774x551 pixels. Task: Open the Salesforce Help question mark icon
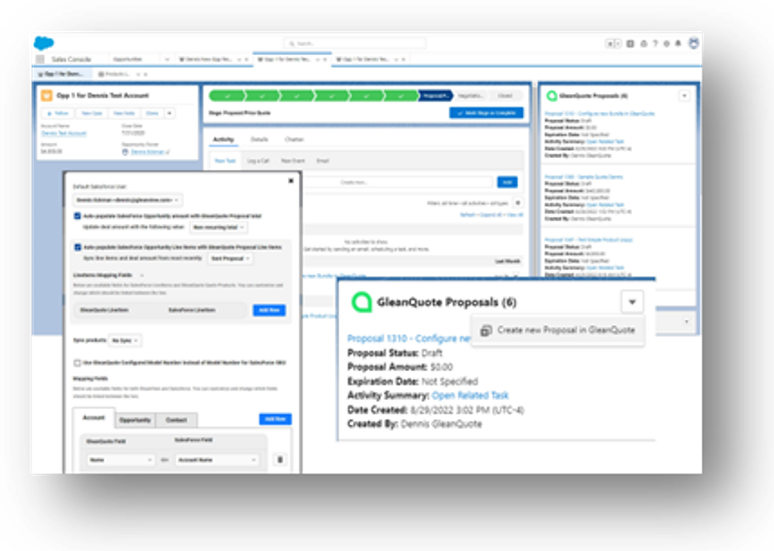(655, 43)
